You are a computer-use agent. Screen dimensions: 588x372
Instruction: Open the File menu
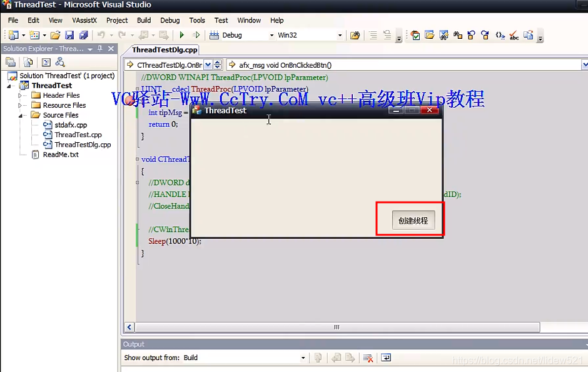tap(13, 20)
